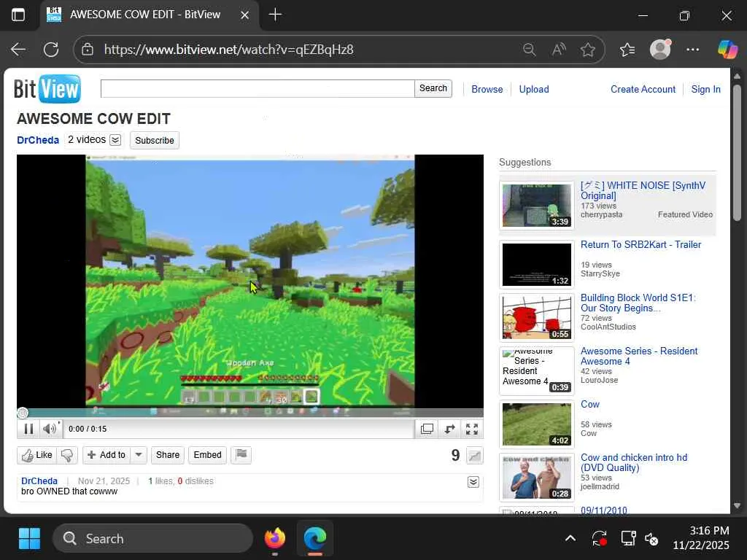Open the Browse menu link
The width and height of the screenshot is (747, 560).
coord(487,89)
